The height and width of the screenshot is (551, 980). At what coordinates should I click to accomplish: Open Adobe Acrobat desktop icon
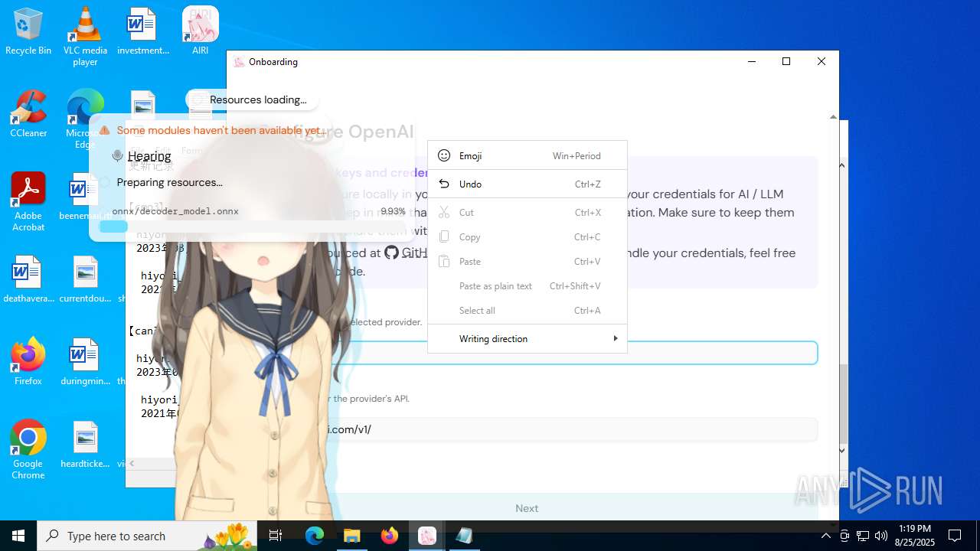pyautogui.click(x=28, y=202)
